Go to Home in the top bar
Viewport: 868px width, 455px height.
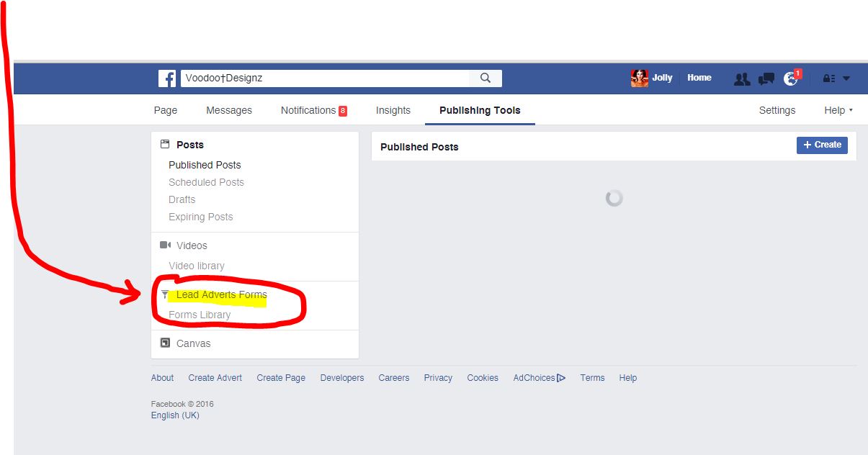[699, 78]
